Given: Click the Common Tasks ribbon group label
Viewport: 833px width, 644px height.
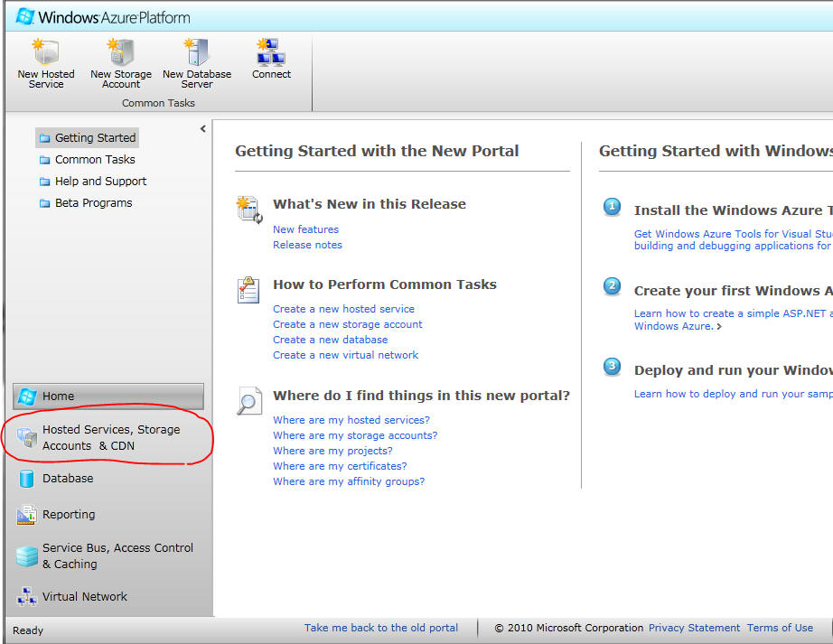Looking at the screenshot, I should pos(158,103).
